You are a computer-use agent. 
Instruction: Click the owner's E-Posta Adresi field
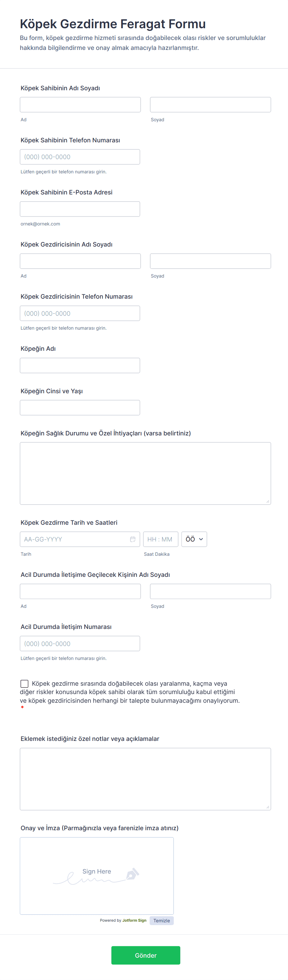[80, 209]
